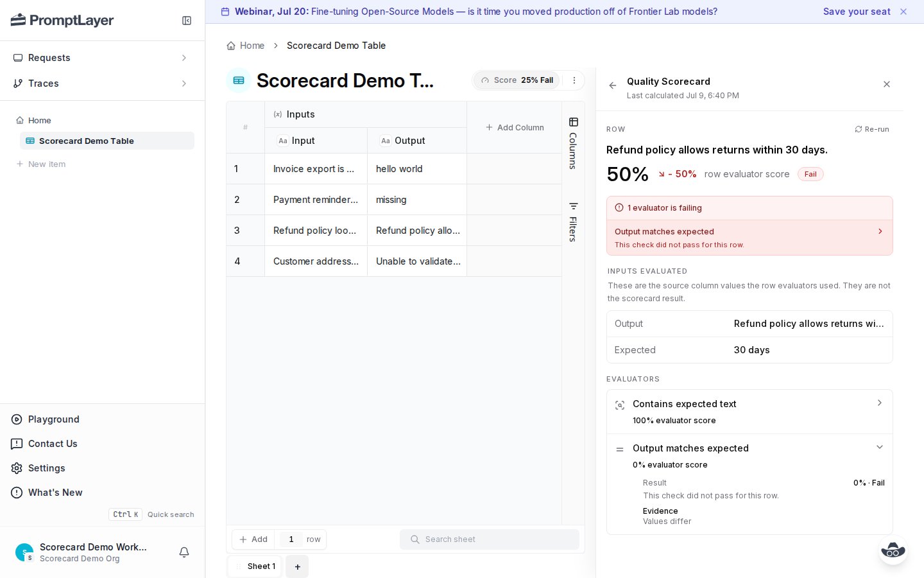Select row number 1
Image resolution: width=924 pixels, height=578 pixels.
pyautogui.click(x=245, y=169)
